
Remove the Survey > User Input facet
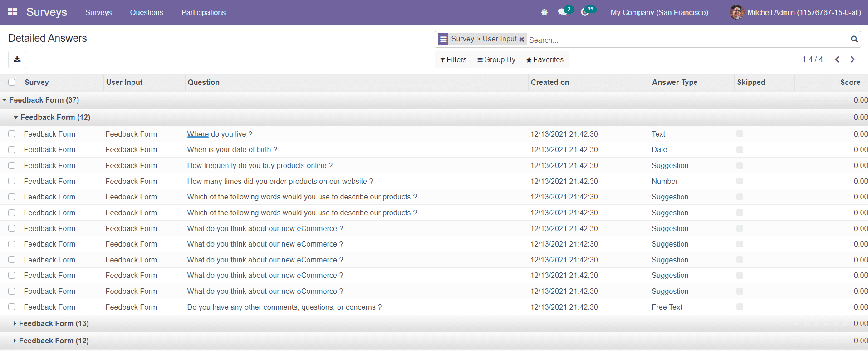[522, 40]
